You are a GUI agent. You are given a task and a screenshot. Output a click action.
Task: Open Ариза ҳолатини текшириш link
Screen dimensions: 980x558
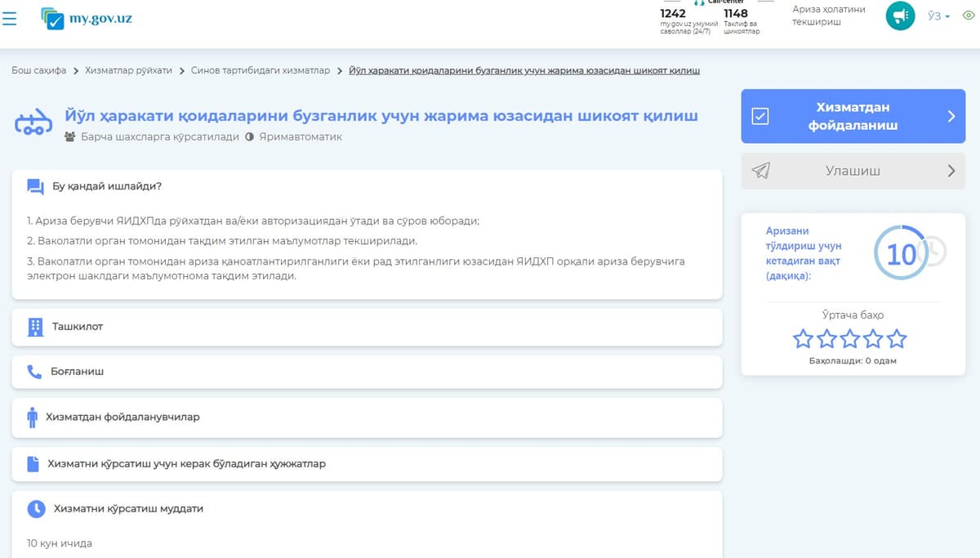(x=829, y=16)
